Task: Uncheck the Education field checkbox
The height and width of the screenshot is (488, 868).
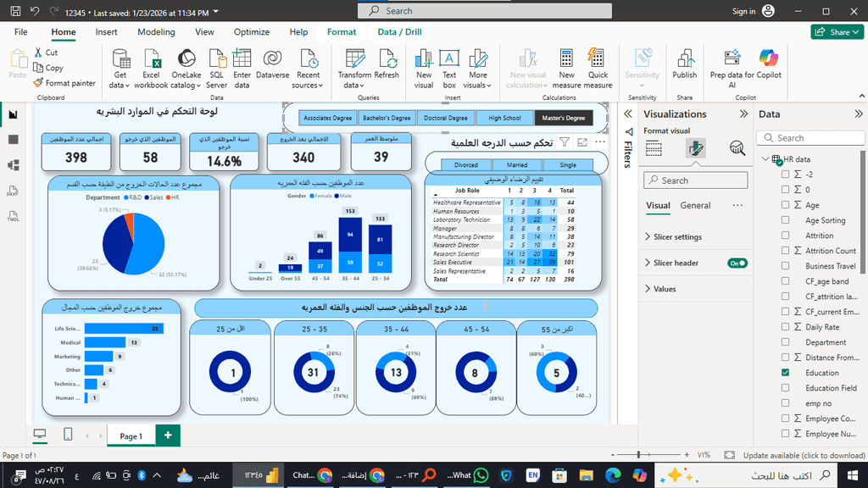Action: click(786, 373)
